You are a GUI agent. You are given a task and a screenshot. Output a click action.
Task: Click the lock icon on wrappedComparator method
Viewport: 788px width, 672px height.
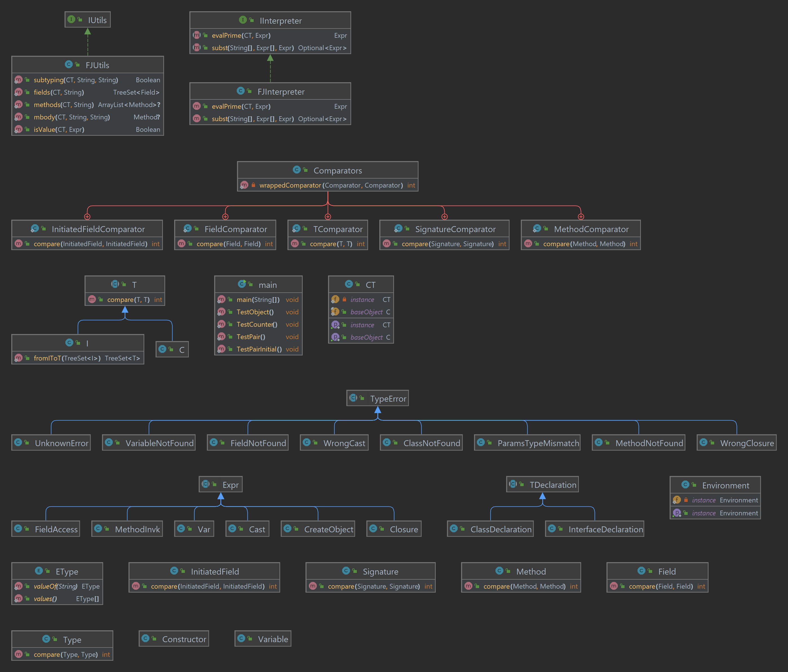(253, 185)
